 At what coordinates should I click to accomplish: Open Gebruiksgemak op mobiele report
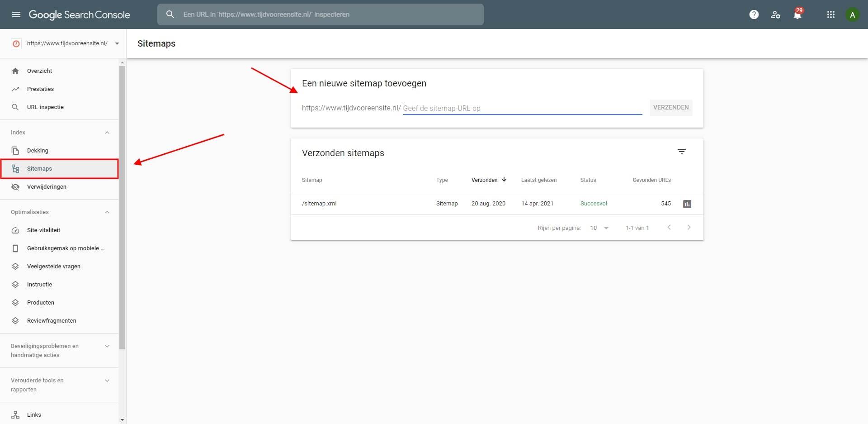[x=59, y=248]
